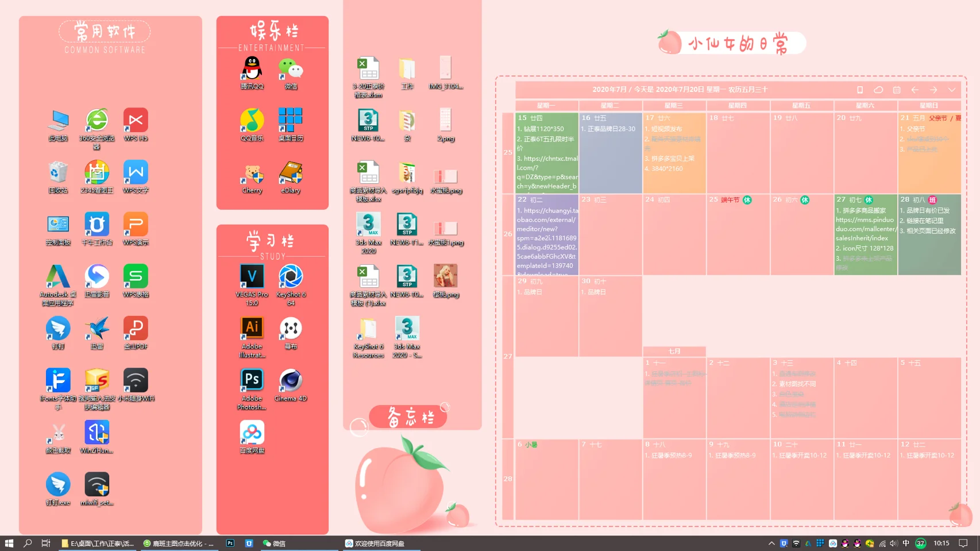Select the 樱桃.png image thumbnail
980x551 pixels.
pos(446,281)
